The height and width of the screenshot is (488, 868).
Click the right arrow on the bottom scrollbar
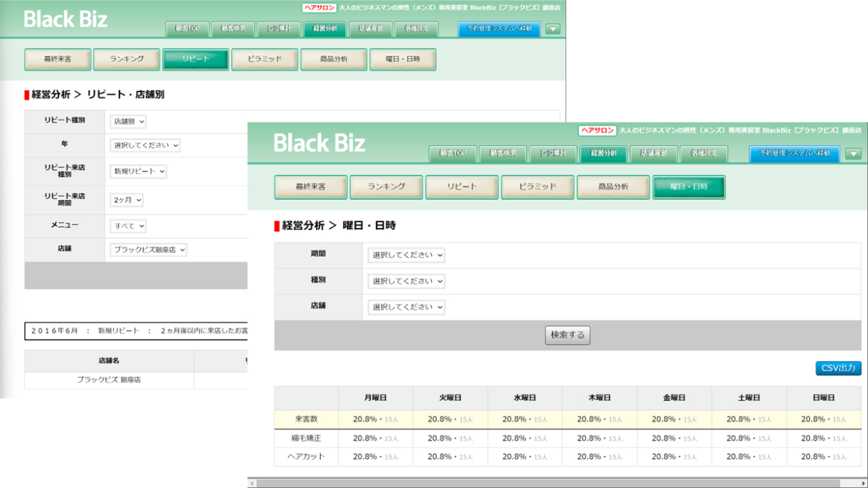(x=863, y=483)
